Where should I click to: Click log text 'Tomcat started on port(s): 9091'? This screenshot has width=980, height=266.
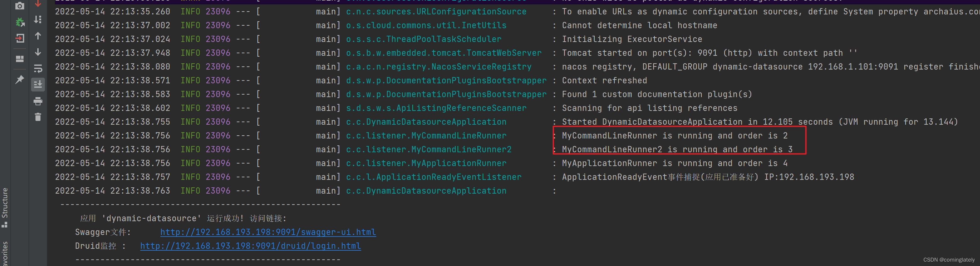click(640, 53)
